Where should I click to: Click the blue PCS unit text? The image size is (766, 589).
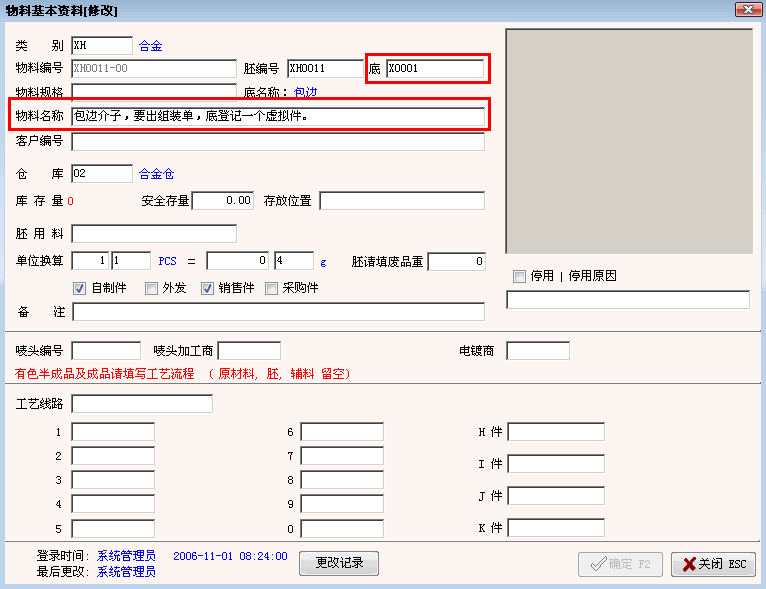coord(168,261)
